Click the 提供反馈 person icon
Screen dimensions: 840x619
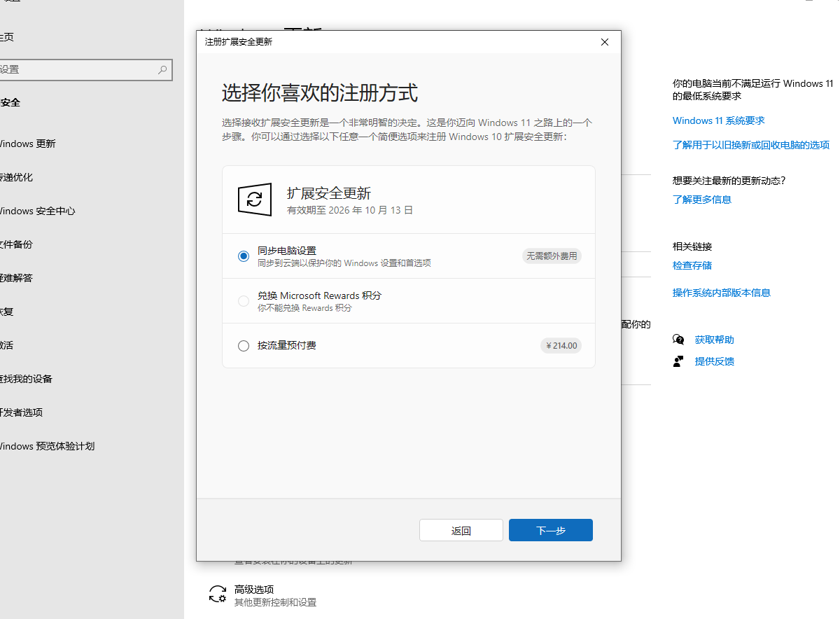coord(678,361)
